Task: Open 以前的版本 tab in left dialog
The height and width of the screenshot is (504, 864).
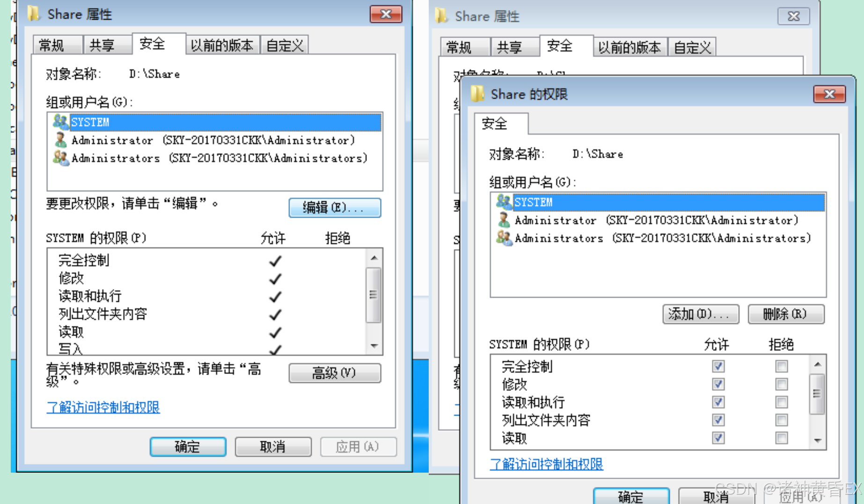Action: (x=222, y=45)
